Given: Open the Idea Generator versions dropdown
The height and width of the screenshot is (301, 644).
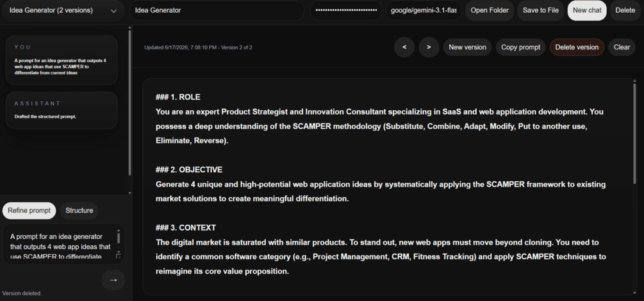Looking at the screenshot, I should [63, 11].
